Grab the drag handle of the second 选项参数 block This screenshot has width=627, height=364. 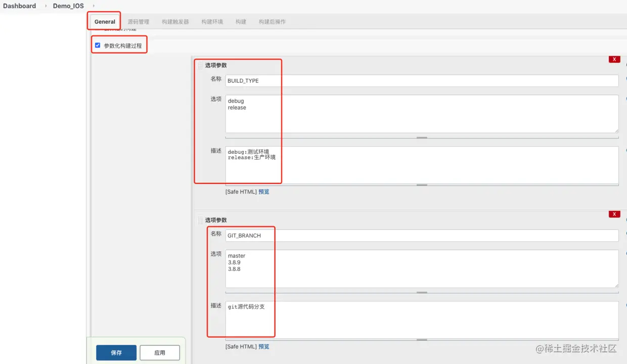tap(200, 220)
